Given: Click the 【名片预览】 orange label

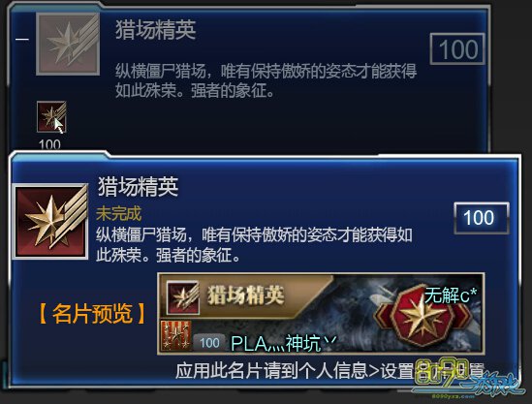Looking at the screenshot, I should click(x=92, y=314).
